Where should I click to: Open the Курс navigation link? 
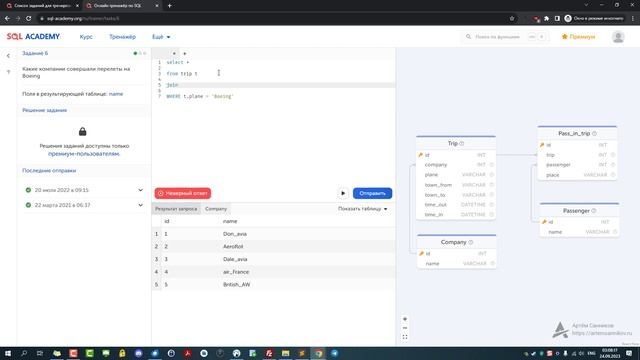(x=86, y=37)
